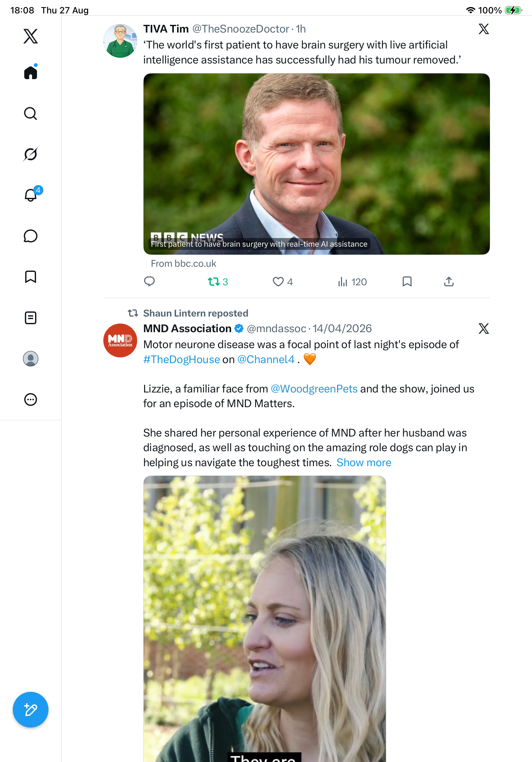Open Grok menu on MND Association post
The height and width of the screenshot is (762, 532).
coord(484,329)
